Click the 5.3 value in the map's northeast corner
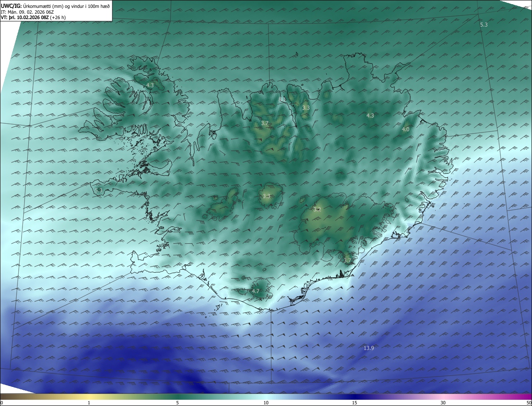This screenshot has width=532, height=406. 484,25
